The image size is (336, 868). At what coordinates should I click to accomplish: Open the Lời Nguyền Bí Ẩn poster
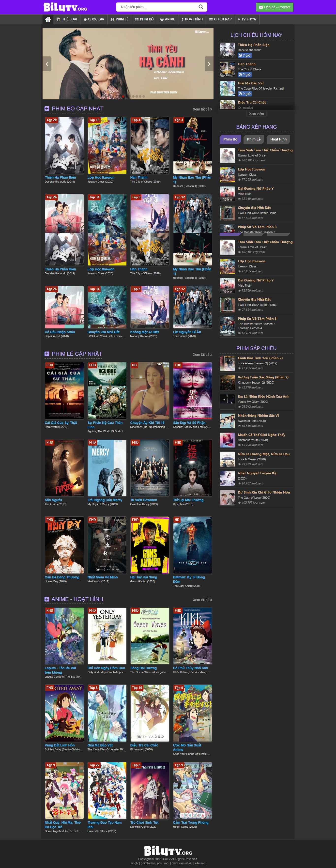(192, 307)
